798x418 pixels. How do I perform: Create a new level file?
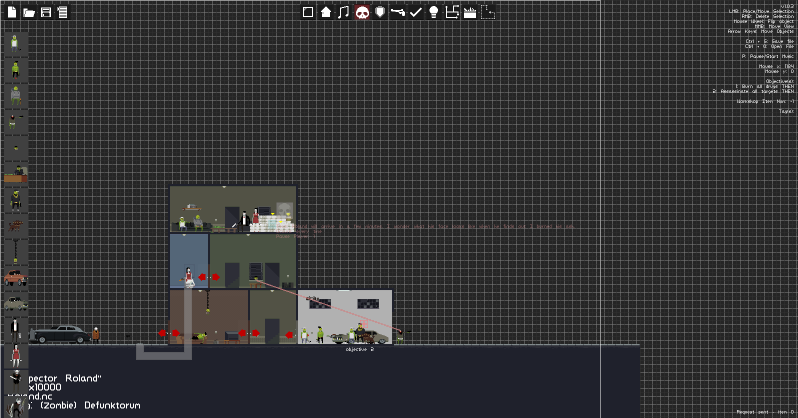click(x=12, y=12)
